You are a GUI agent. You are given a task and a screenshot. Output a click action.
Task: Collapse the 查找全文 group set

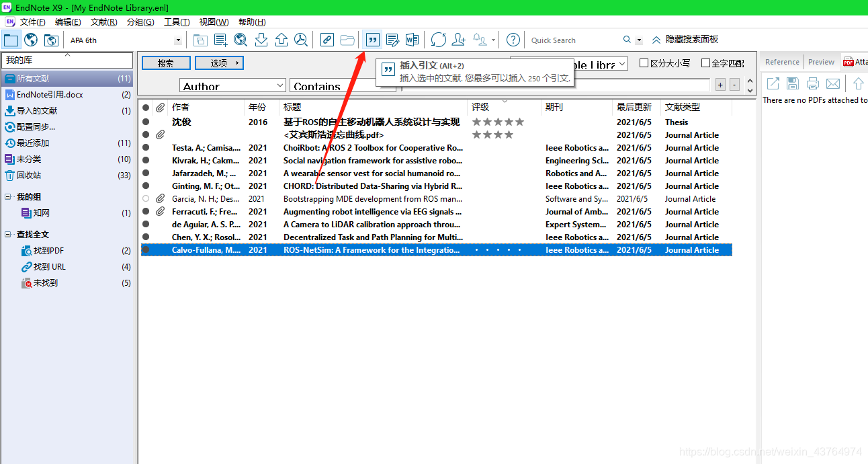[8, 235]
